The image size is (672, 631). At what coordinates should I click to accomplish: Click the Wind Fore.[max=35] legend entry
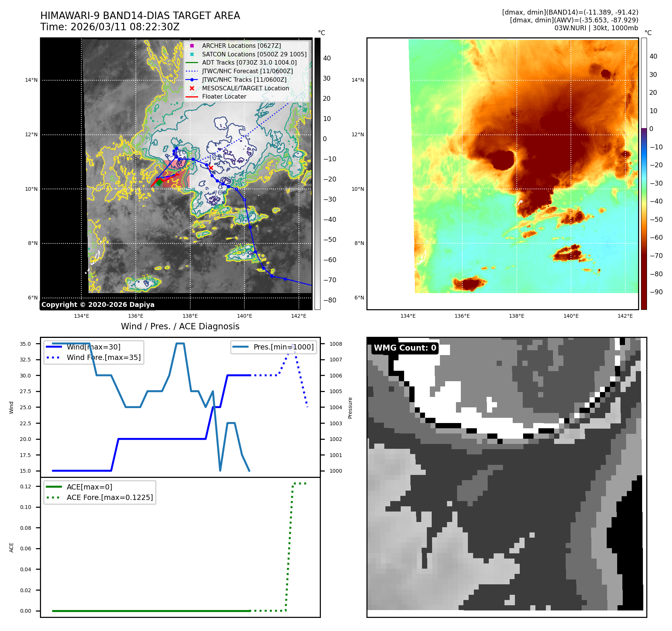pyautogui.click(x=103, y=357)
